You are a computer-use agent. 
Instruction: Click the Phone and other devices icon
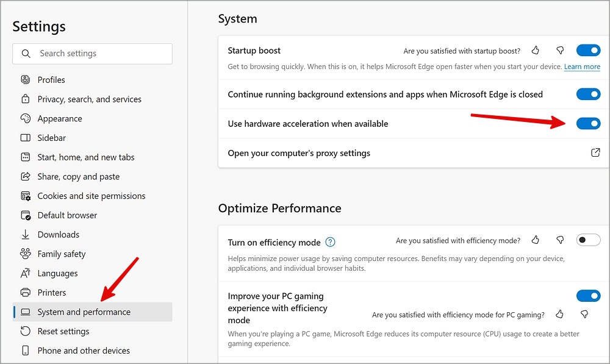(25, 351)
